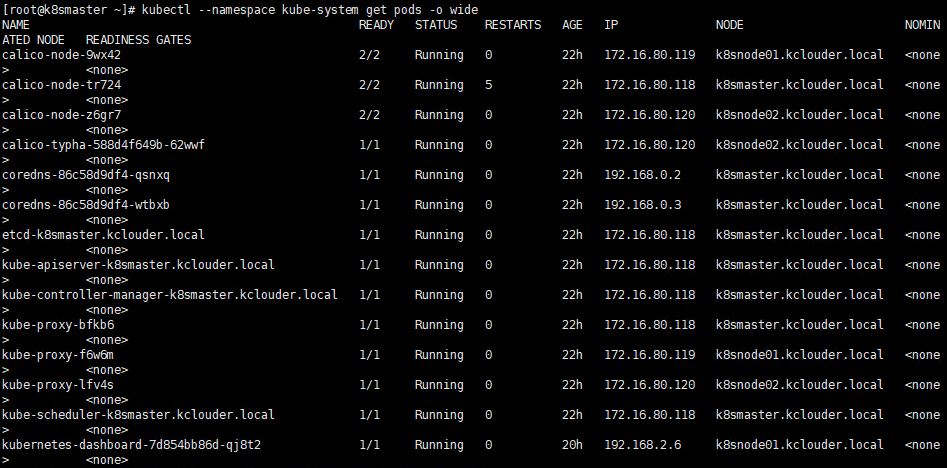The image size is (947, 468).
Task: Click kube-scheduler-k8smaster.kclouder.local entry
Action: point(138,415)
